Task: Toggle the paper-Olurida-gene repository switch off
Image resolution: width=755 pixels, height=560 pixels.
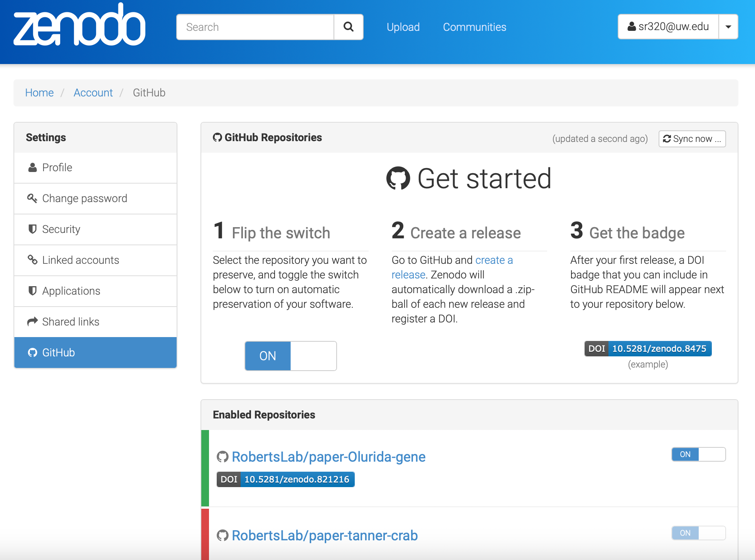Action: click(698, 454)
